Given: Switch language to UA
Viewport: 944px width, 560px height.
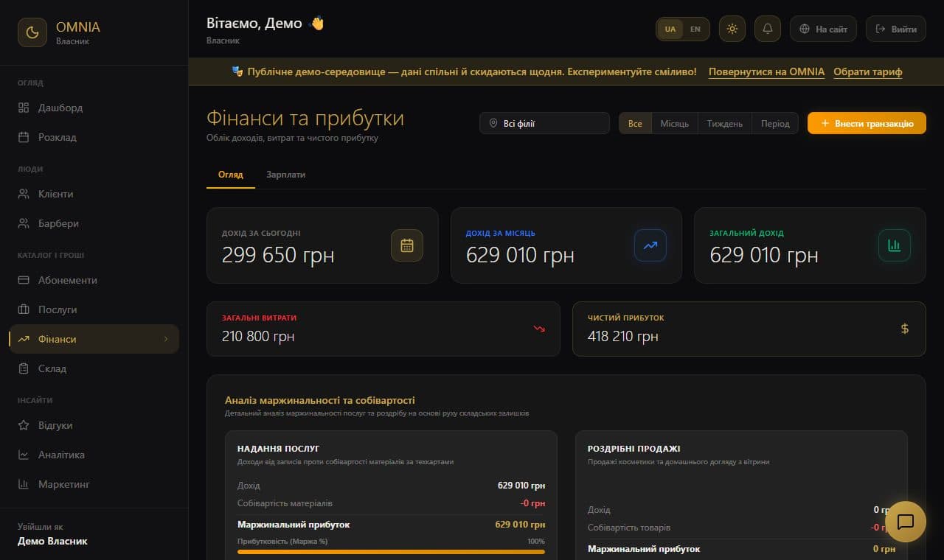Looking at the screenshot, I should [670, 29].
